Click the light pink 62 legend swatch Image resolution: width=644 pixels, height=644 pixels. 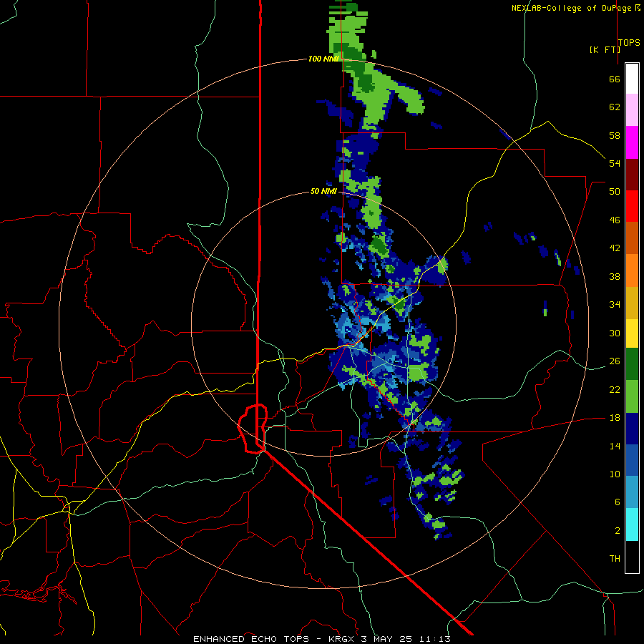(x=632, y=110)
